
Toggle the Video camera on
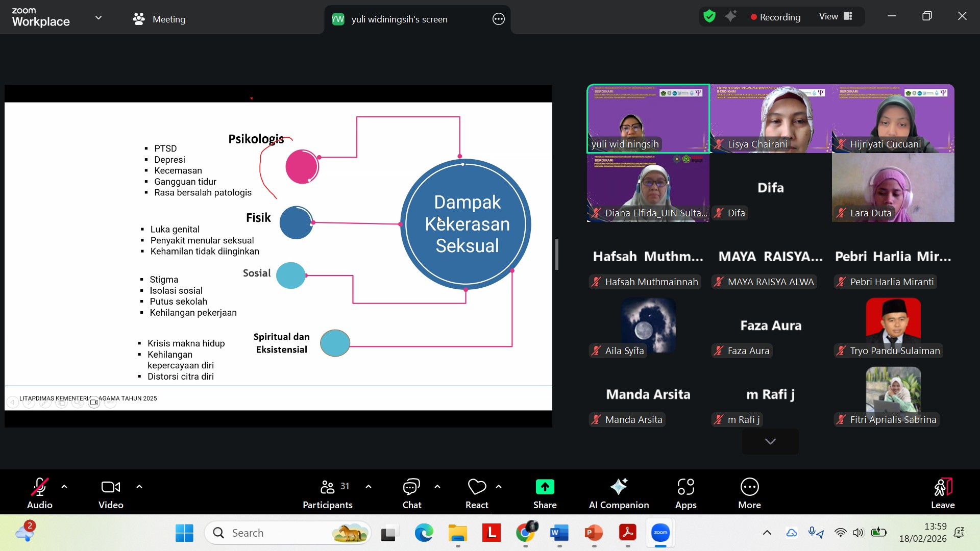click(111, 493)
